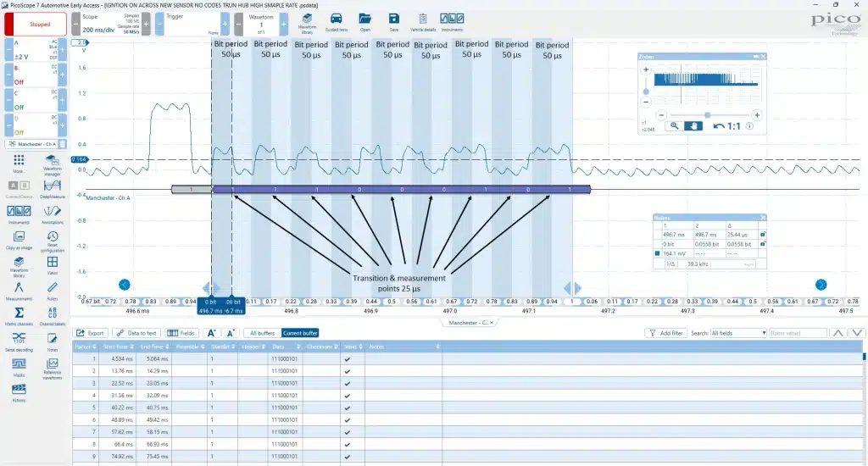Image resolution: width=868 pixels, height=466 pixels.
Task: Open Data column sort arrow
Action: click(298, 347)
